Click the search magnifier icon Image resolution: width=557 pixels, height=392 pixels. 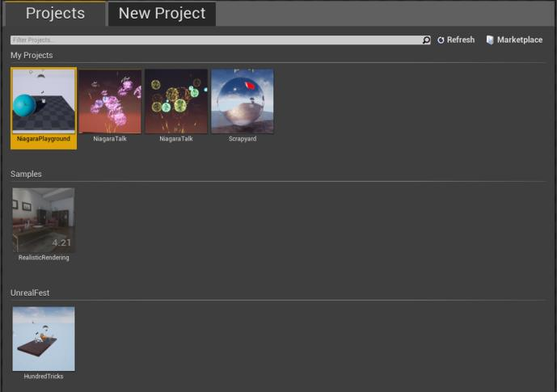point(426,40)
